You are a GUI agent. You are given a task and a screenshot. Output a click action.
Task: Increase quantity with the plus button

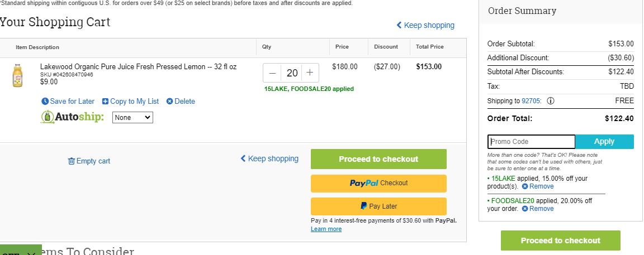click(x=310, y=73)
